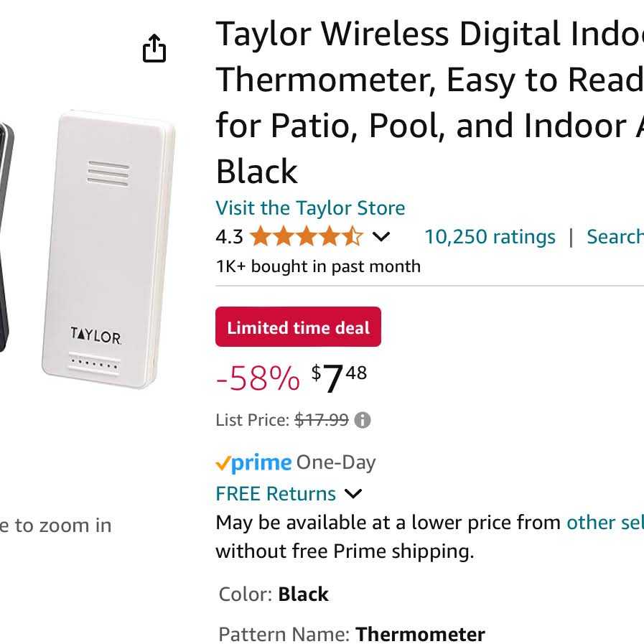Expand the FREE Returns chevron

click(353, 493)
